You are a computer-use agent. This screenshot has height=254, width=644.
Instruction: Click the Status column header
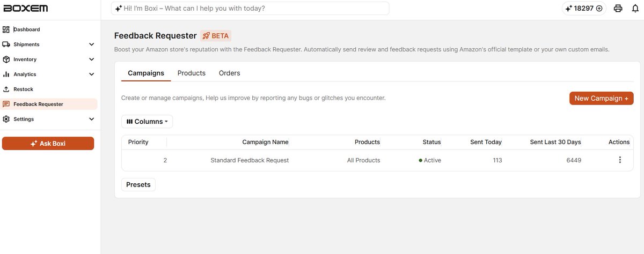pyautogui.click(x=431, y=142)
